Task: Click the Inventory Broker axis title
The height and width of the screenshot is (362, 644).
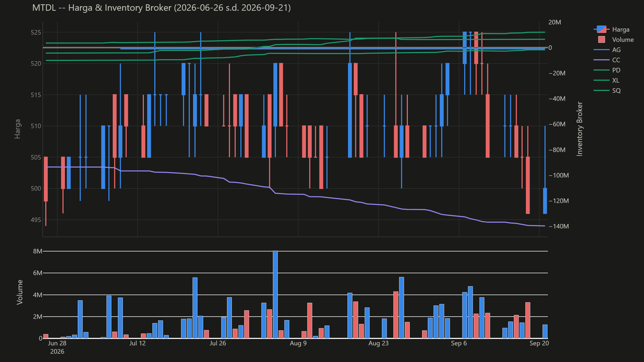Action: (580, 129)
